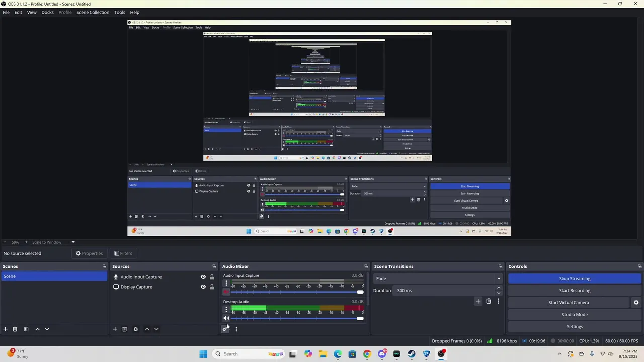Screen dimensions: 644x362
Task: Open Settings from Controls panel
Action: tap(575, 327)
